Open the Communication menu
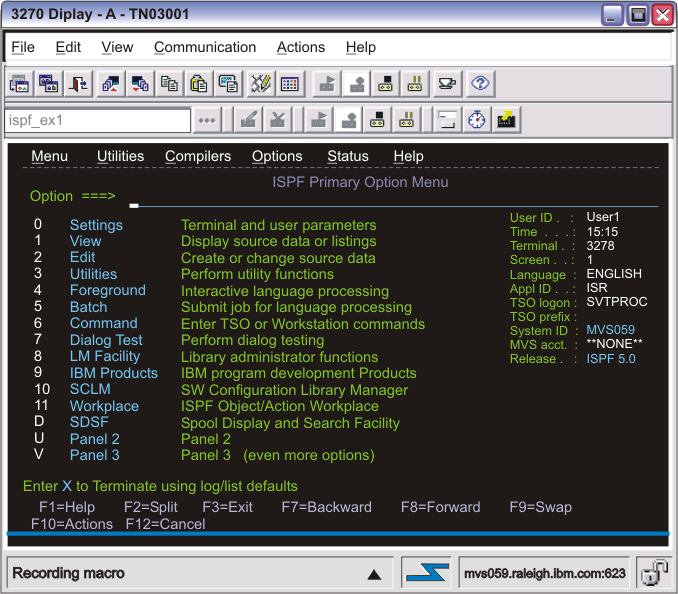Screen dimensions: 678x594 click(x=205, y=47)
